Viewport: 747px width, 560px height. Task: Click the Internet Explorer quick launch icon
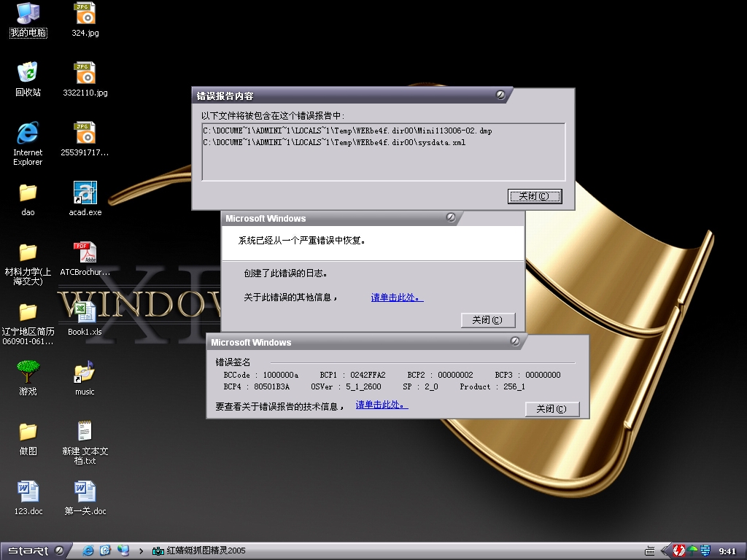pos(89,551)
